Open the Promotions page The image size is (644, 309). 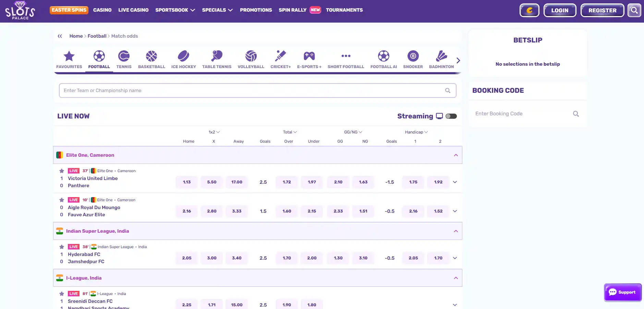256,10
